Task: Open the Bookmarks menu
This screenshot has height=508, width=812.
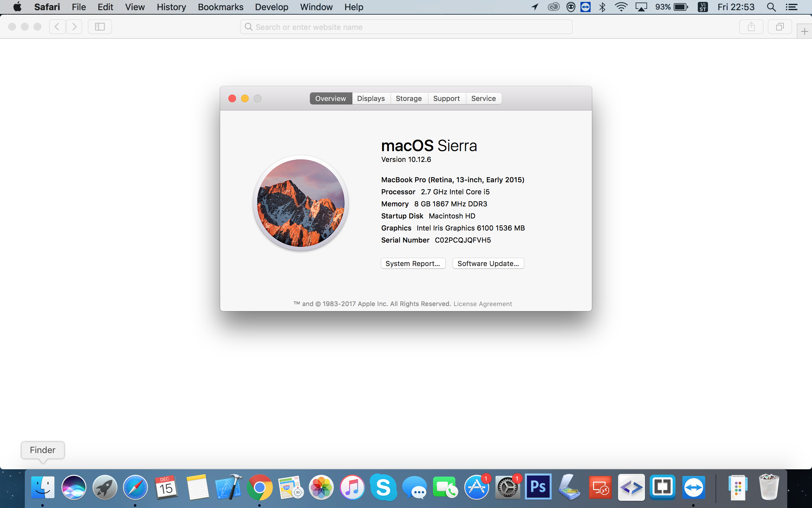Action: coord(220,7)
